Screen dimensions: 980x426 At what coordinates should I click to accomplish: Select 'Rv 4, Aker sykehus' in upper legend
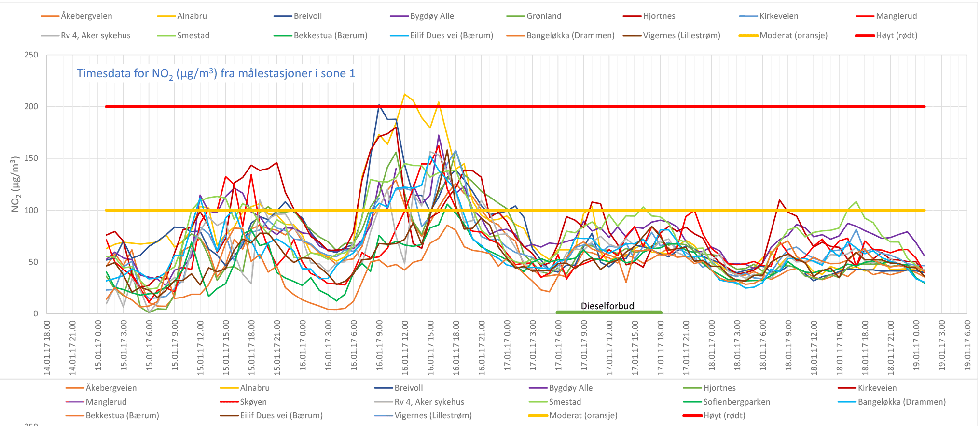click(x=96, y=35)
